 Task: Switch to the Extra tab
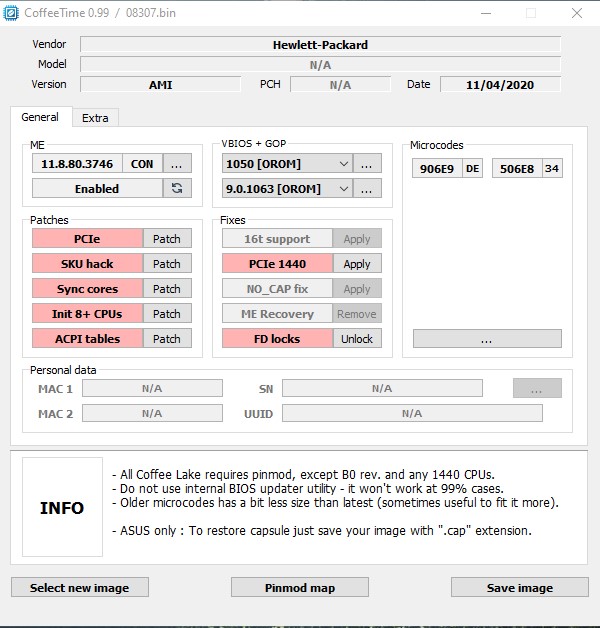tap(95, 118)
